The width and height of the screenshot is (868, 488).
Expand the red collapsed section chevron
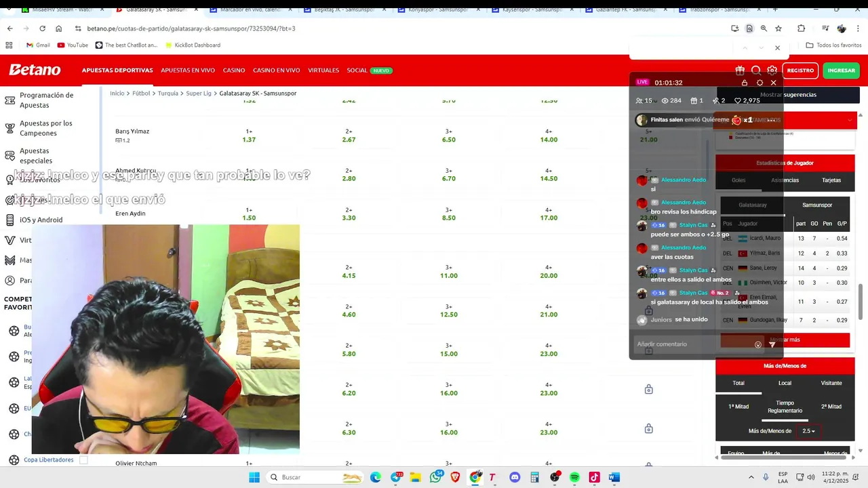click(x=850, y=120)
